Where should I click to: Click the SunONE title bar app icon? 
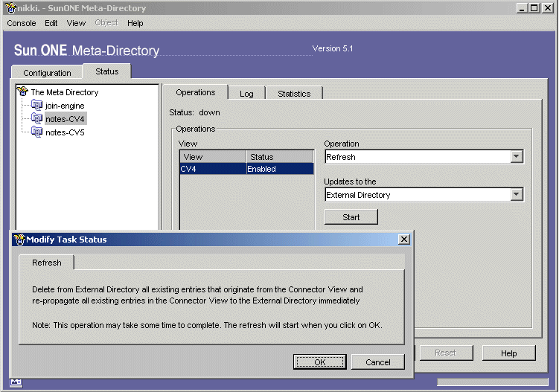tap(10, 8)
